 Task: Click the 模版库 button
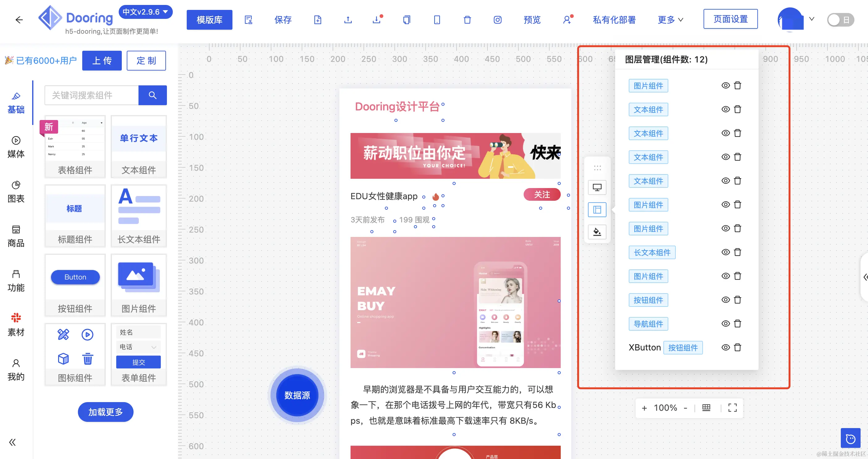coord(209,20)
